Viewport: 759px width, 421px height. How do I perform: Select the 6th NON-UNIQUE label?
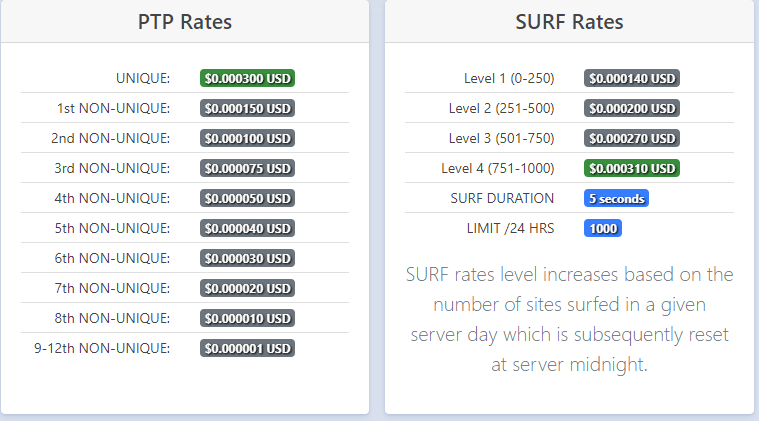112,258
